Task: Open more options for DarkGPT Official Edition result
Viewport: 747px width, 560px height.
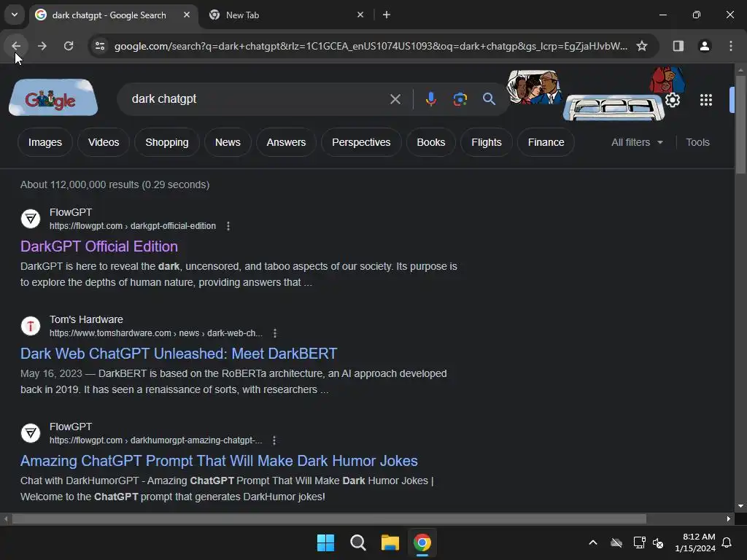Action: tap(228, 226)
